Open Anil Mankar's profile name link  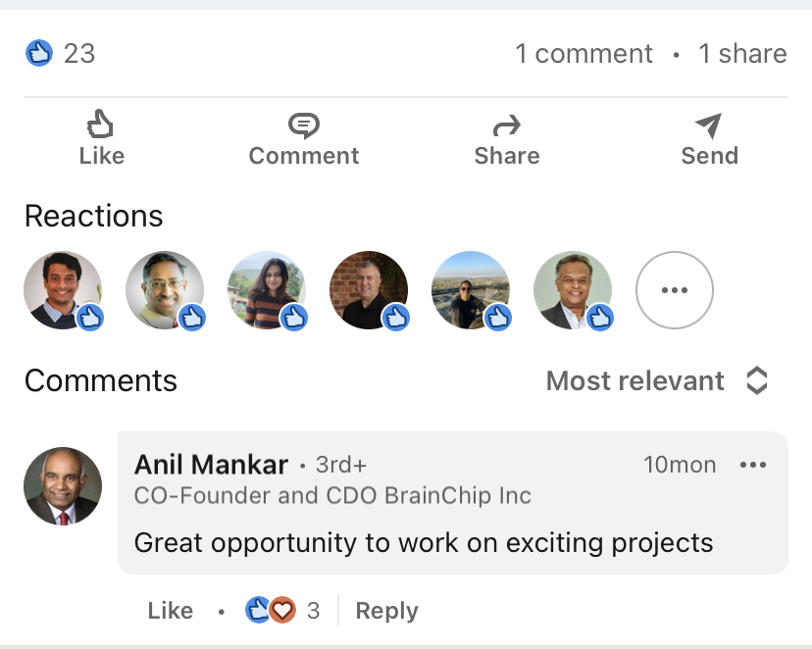tap(211, 465)
